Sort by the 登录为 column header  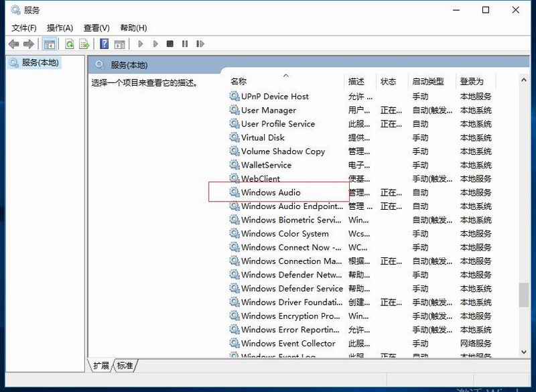472,81
